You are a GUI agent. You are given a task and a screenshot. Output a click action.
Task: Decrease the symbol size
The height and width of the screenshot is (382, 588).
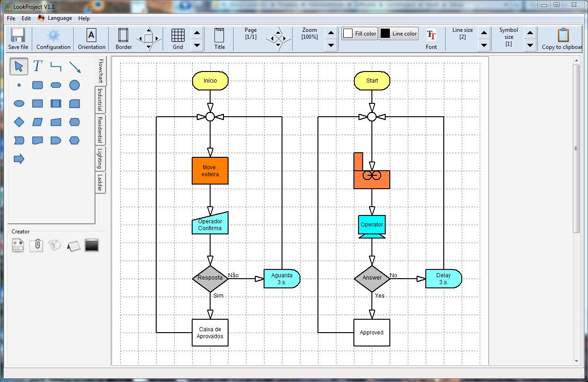[530, 45]
